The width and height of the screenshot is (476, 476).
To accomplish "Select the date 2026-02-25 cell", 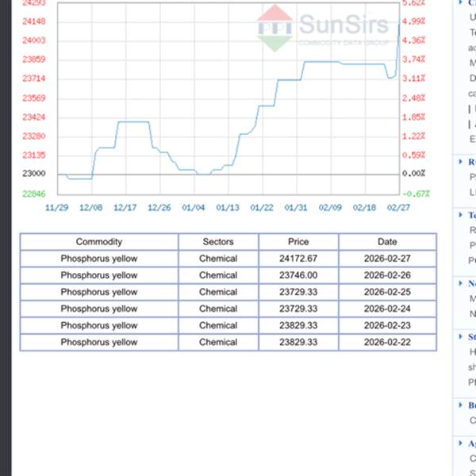I will (387, 292).
